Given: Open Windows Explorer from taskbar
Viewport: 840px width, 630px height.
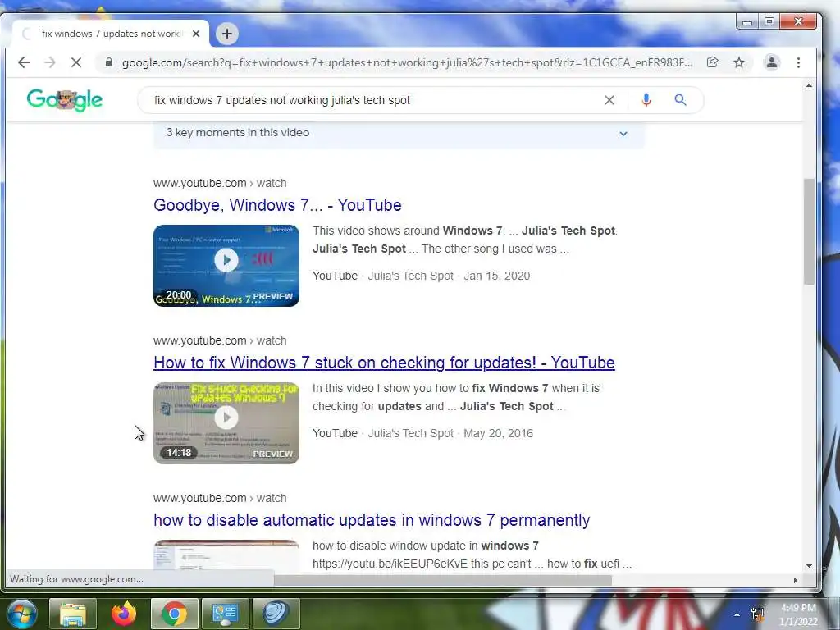Looking at the screenshot, I should (73, 614).
